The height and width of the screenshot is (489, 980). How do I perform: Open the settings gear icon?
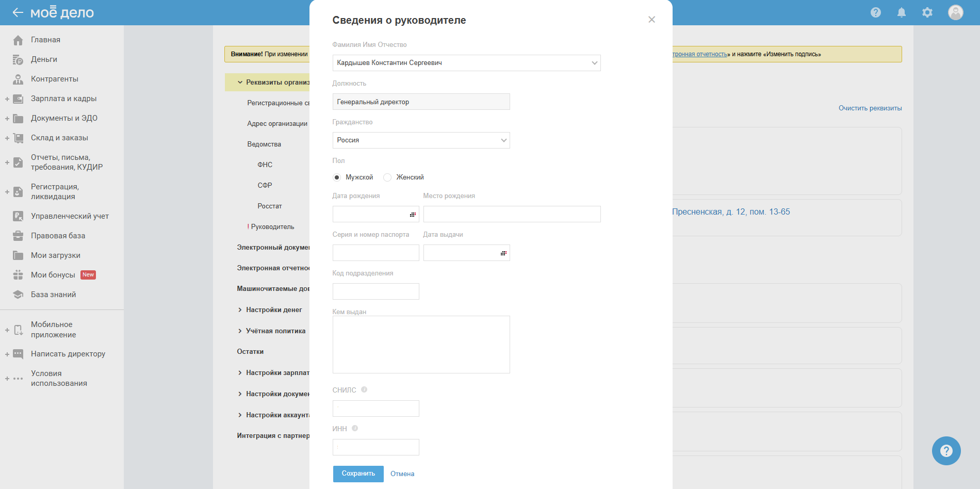point(927,12)
